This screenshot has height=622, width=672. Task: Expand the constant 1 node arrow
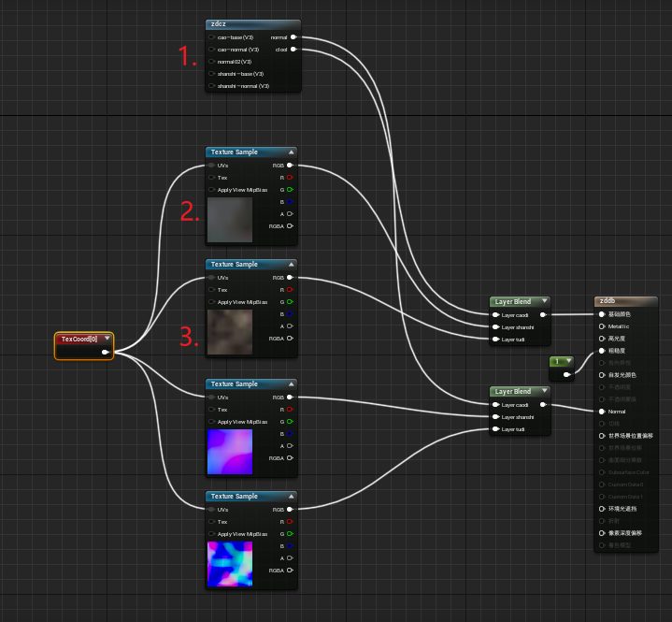click(568, 361)
